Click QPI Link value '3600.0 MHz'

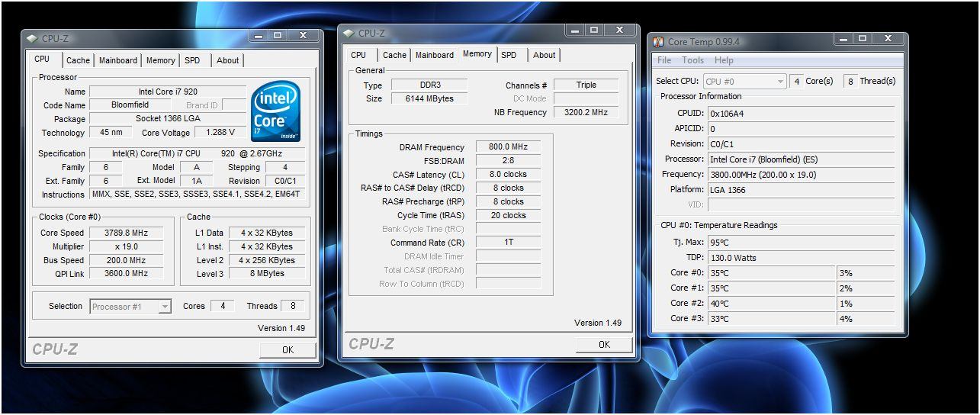126,273
